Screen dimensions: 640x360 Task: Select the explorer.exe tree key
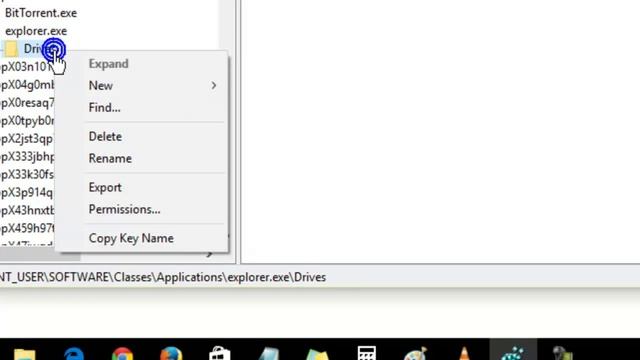tap(36, 31)
